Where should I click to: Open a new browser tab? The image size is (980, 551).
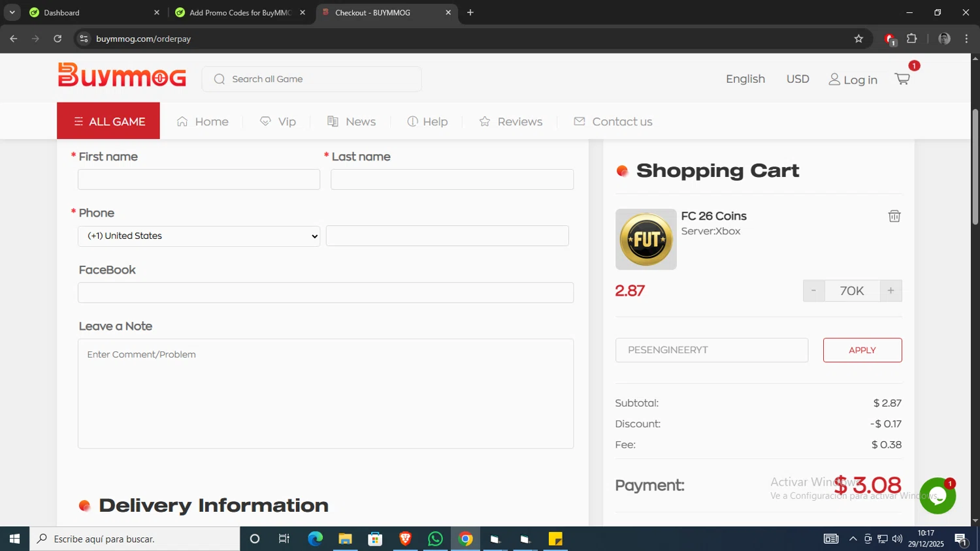470,12
